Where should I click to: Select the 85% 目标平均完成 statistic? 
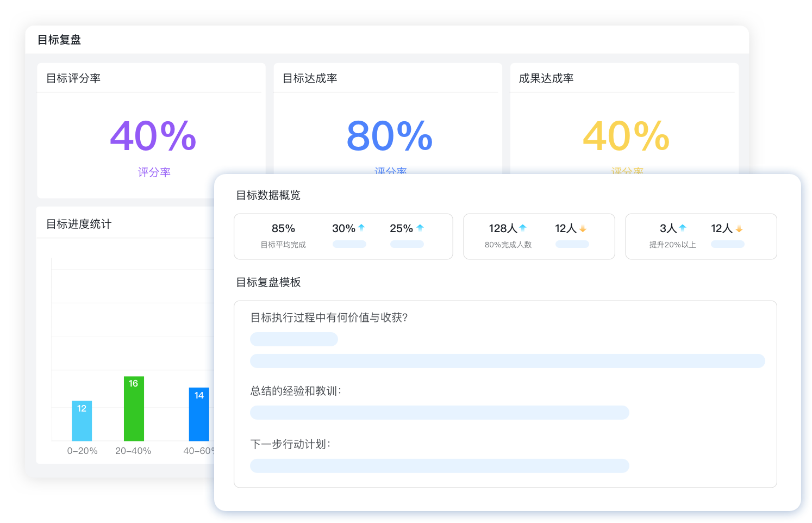coord(283,235)
